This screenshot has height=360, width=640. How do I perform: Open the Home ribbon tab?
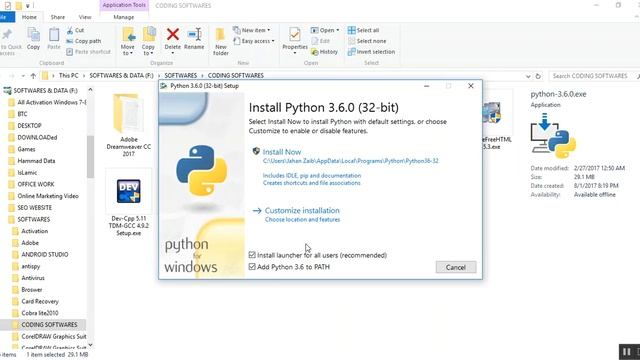click(29, 17)
